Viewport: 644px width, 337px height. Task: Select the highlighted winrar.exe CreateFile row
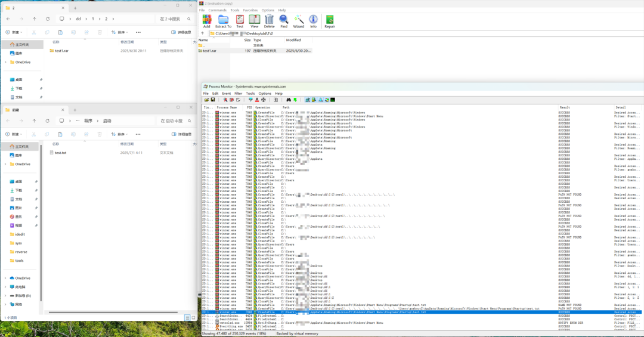(x=422, y=313)
